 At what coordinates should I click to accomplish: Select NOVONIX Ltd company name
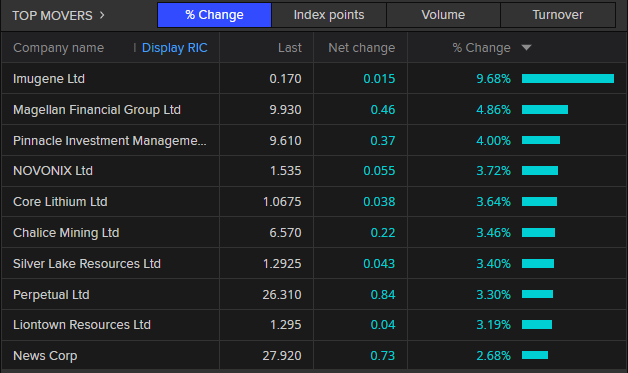click(x=53, y=171)
